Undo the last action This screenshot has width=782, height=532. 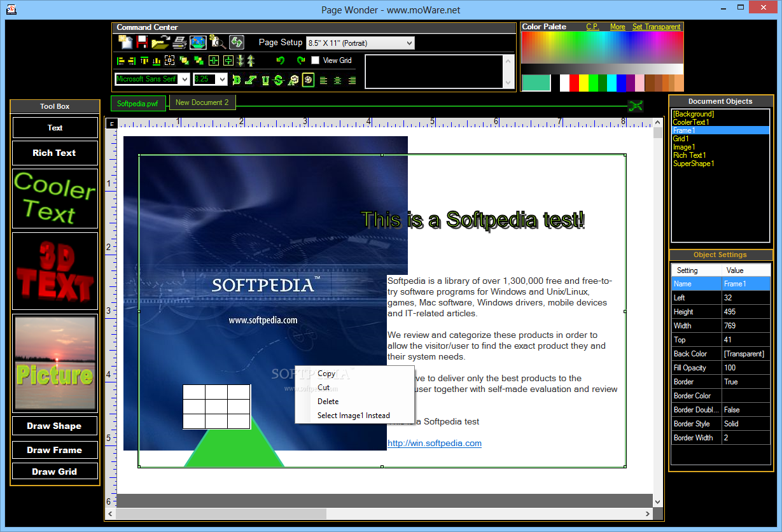(x=281, y=60)
